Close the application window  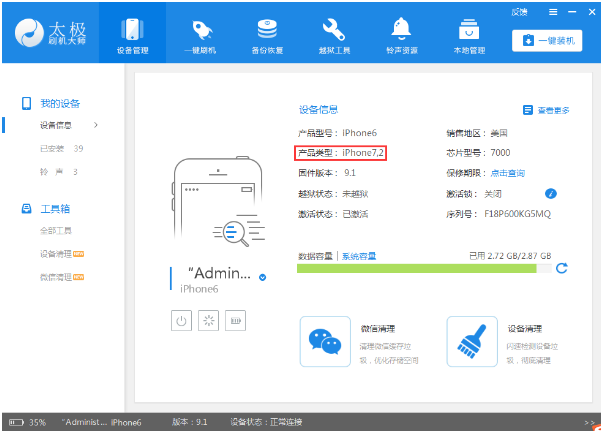(591, 12)
